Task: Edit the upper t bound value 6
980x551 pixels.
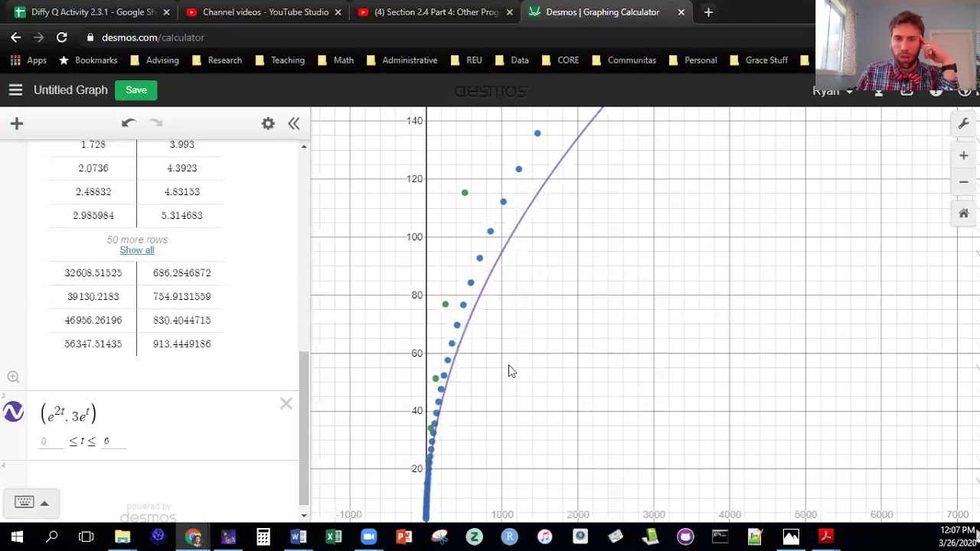Action: pyautogui.click(x=113, y=441)
